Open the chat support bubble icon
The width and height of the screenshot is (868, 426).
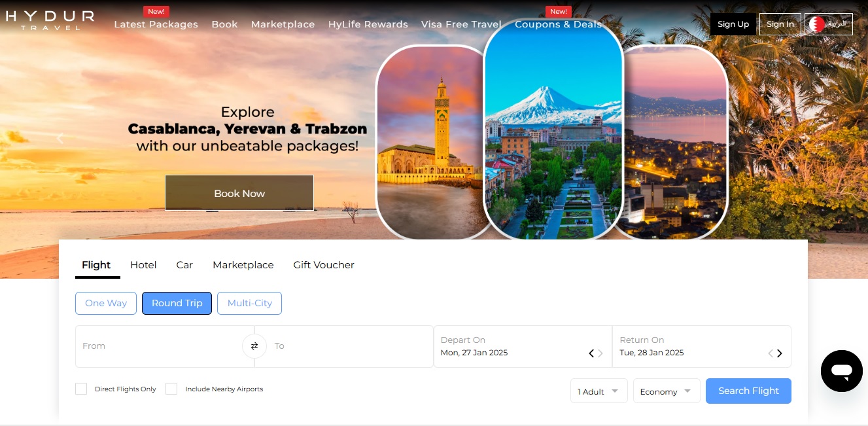pyautogui.click(x=841, y=371)
